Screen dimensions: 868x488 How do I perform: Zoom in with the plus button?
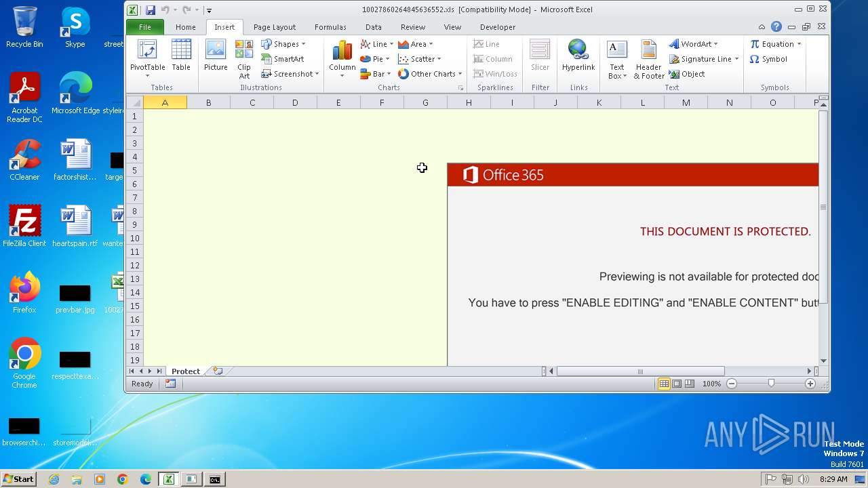(810, 384)
